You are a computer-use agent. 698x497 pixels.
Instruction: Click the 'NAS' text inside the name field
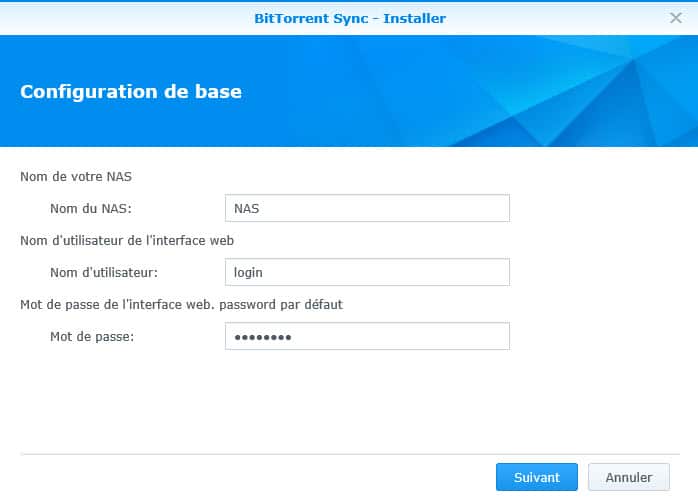(x=246, y=208)
